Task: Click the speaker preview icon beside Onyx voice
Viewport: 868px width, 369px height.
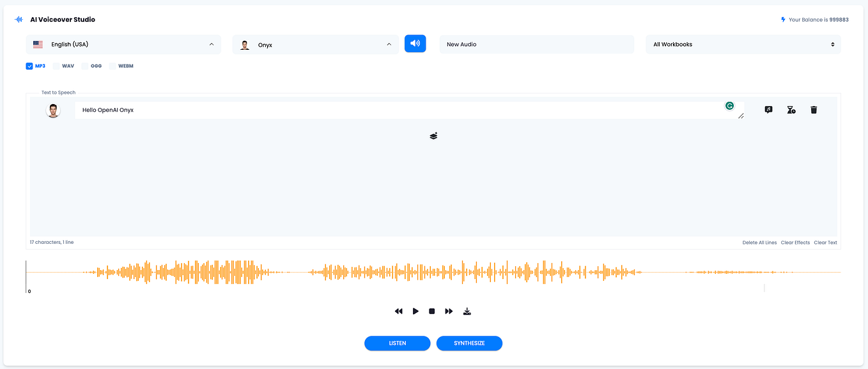Action: (415, 43)
